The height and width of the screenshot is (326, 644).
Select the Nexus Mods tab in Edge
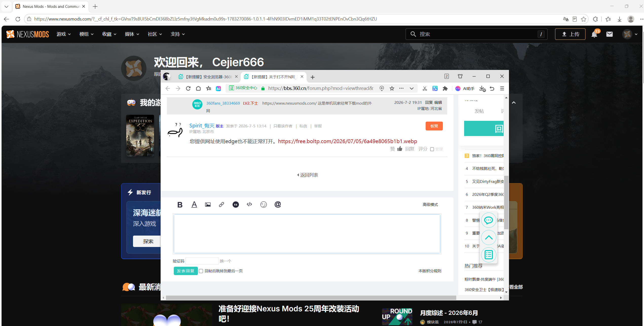[51, 6]
